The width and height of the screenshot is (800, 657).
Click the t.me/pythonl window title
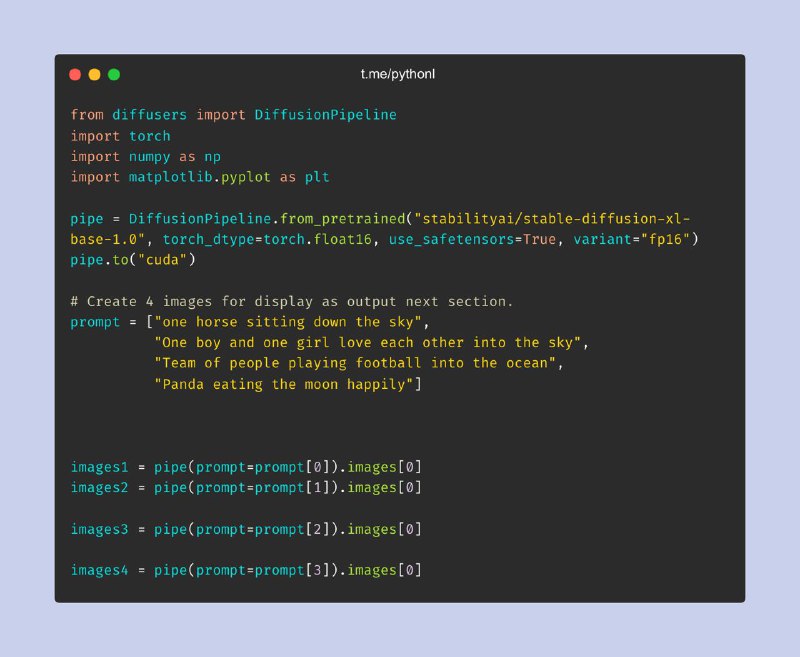pos(397,74)
